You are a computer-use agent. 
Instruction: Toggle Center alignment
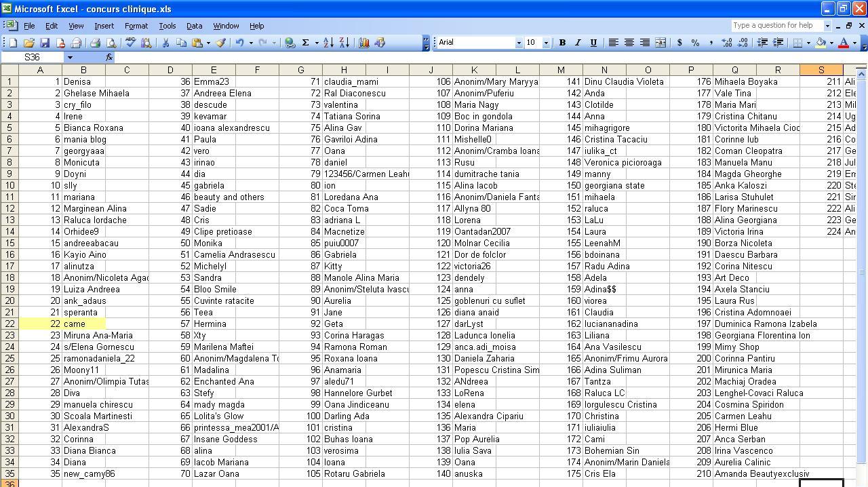[629, 43]
